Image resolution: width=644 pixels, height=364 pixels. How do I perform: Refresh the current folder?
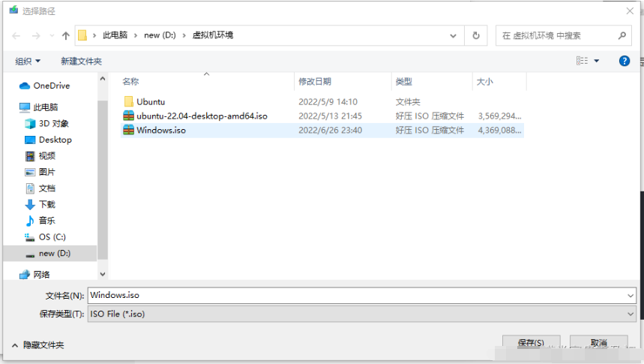click(x=476, y=36)
